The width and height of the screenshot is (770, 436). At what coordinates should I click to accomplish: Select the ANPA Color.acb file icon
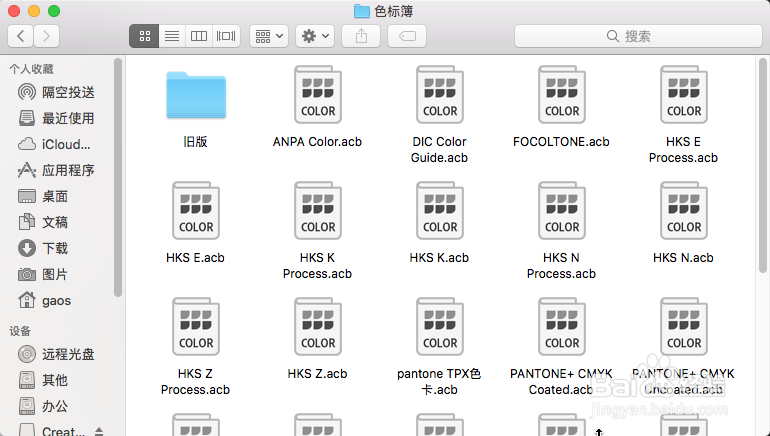pyautogui.click(x=318, y=95)
